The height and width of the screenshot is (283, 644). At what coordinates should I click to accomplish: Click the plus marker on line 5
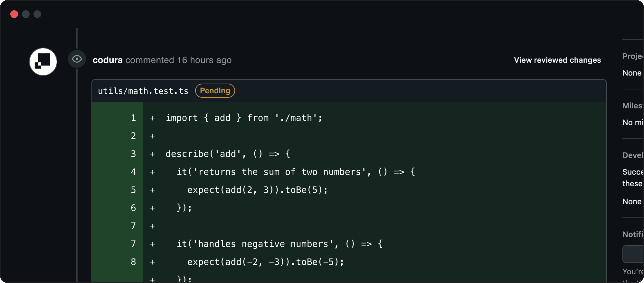tap(152, 190)
